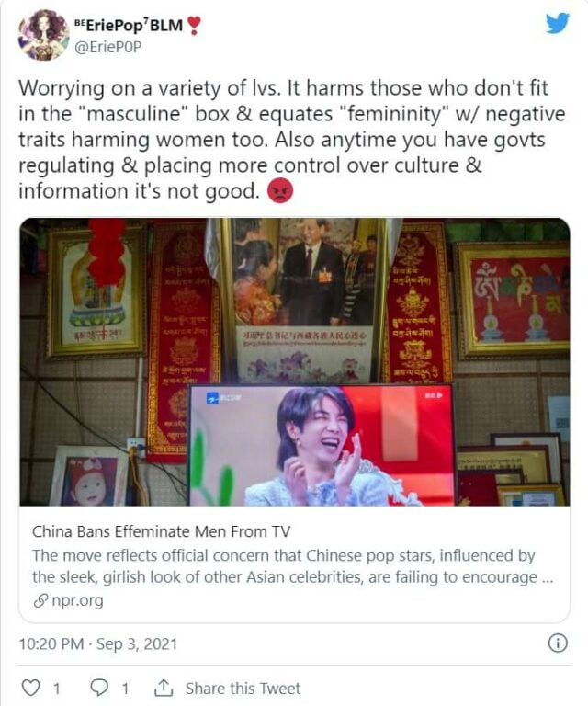The image size is (588, 706).
Task: Click the tweet body text
Action: [x=291, y=140]
